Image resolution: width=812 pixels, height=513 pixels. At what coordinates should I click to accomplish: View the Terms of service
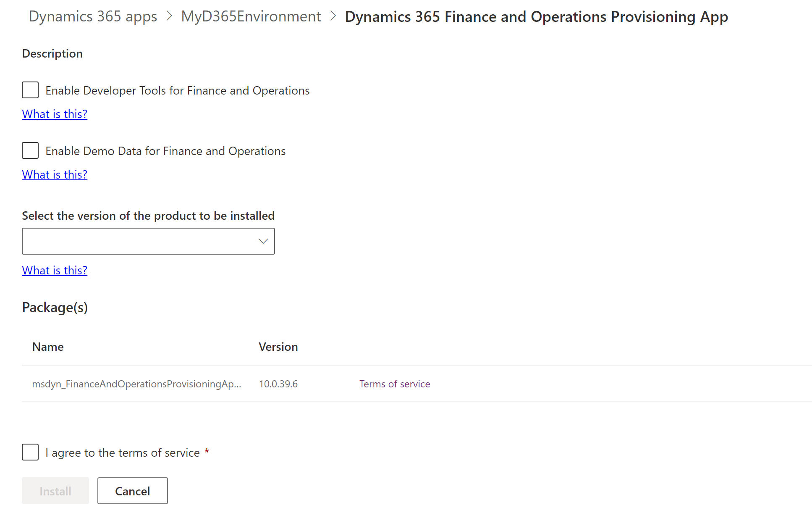coord(394,384)
